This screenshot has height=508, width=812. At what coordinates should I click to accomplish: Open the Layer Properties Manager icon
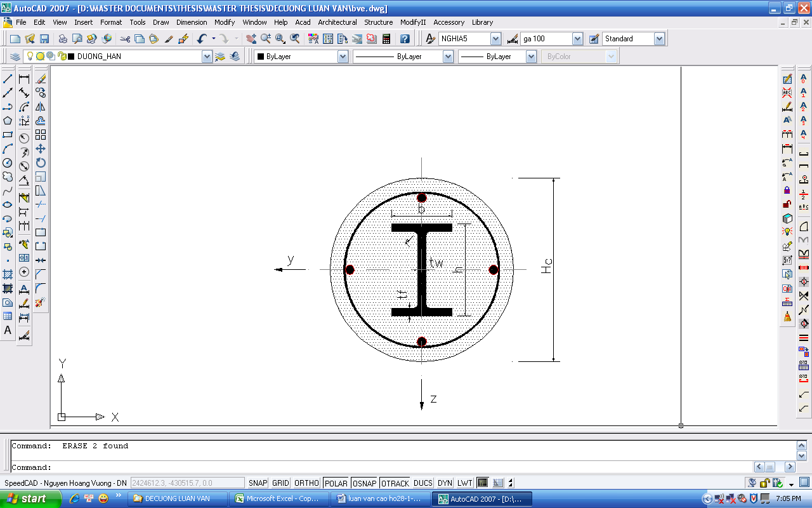point(15,57)
